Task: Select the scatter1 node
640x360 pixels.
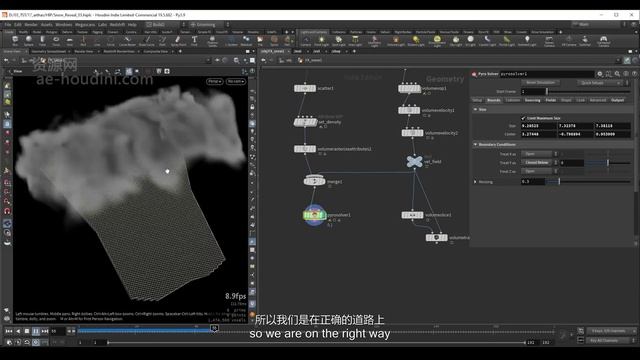Action: pyautogui.click(x=305, y=88)
